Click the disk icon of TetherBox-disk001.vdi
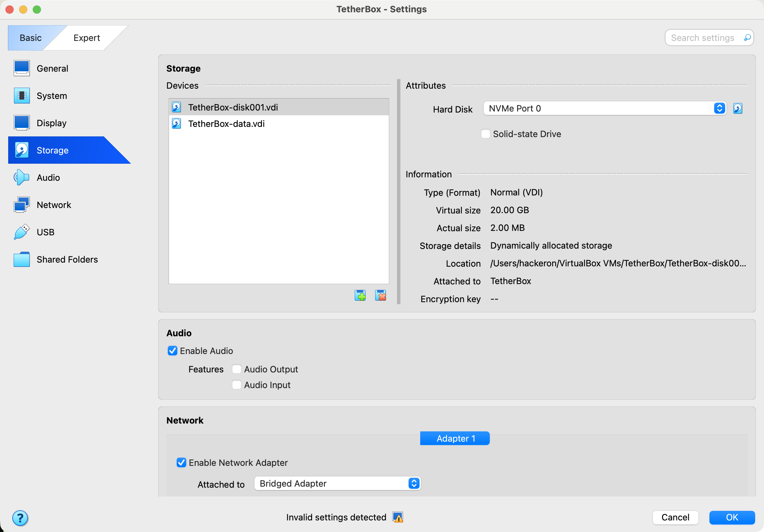This screenshot has width=764, height=532. pos(177,107)
